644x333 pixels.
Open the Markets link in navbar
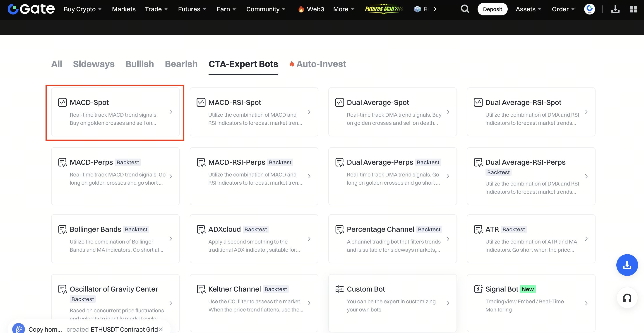[123, 9]
